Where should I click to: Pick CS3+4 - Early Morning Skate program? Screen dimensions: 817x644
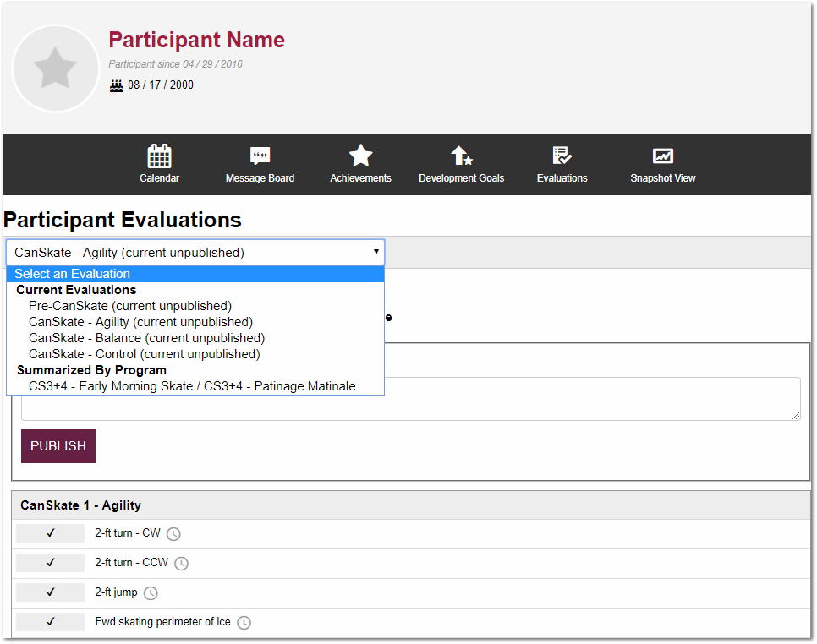point(192,386)
